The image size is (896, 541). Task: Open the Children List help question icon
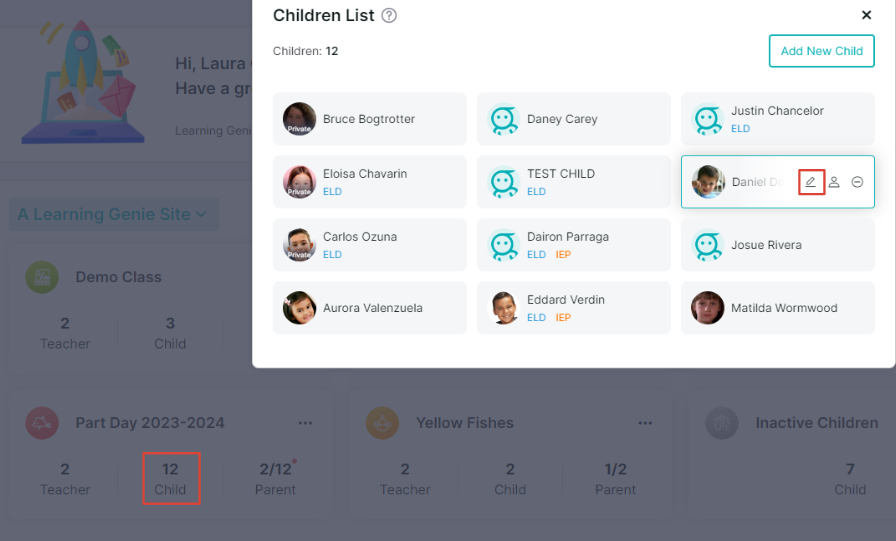click(x=389, y=15)
